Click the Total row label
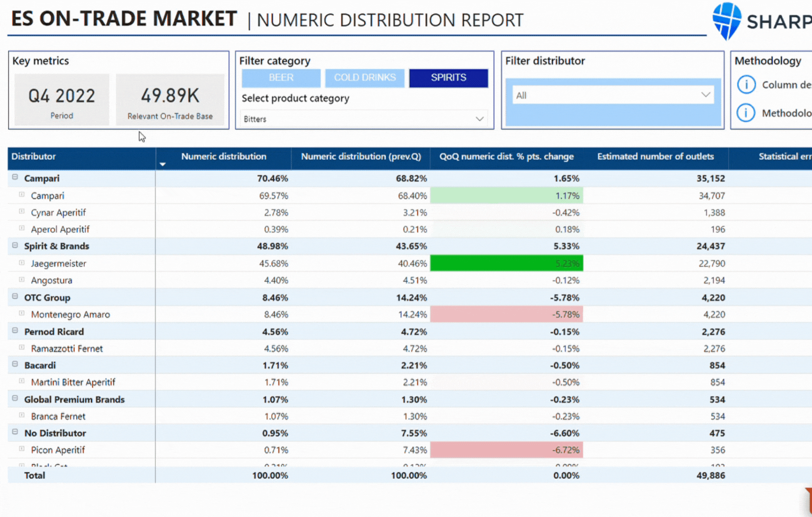The image size is (812, 517). 34,475
